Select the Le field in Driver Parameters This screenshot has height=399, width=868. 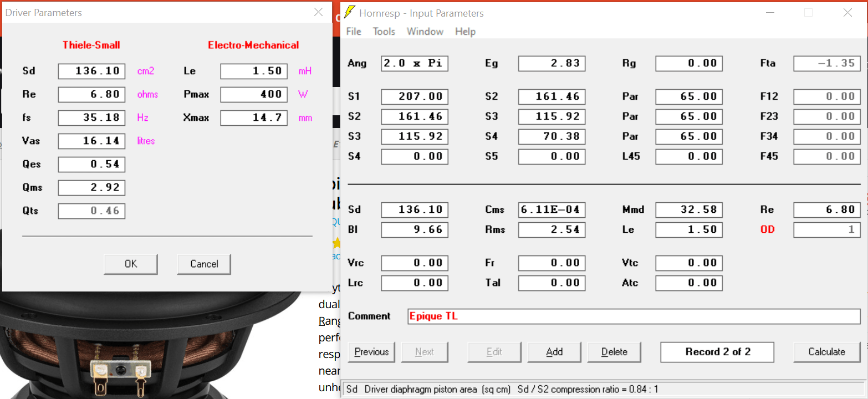point(254,71)
